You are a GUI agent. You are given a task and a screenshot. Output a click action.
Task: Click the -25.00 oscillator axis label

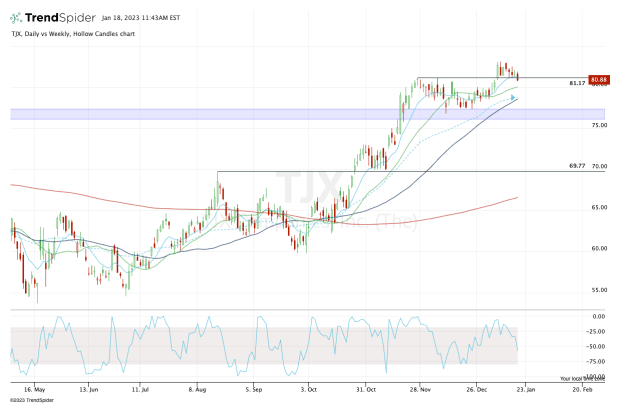click(x=597, y=331)
